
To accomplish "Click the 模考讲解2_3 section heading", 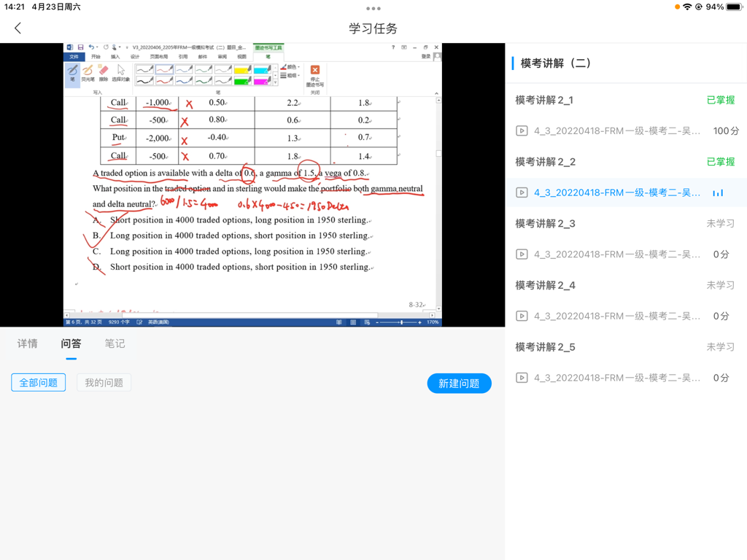I will pos(545,224).
